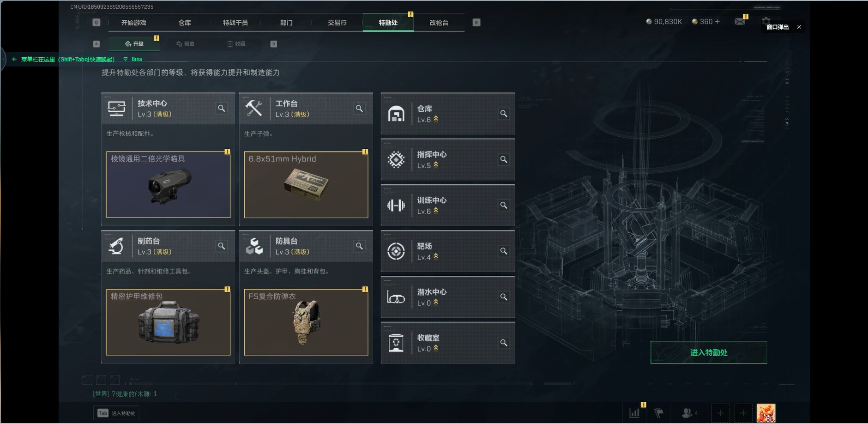Open the statistics bar-chart icon
Screen dimensions: 868x424
(x=635, y=413)
